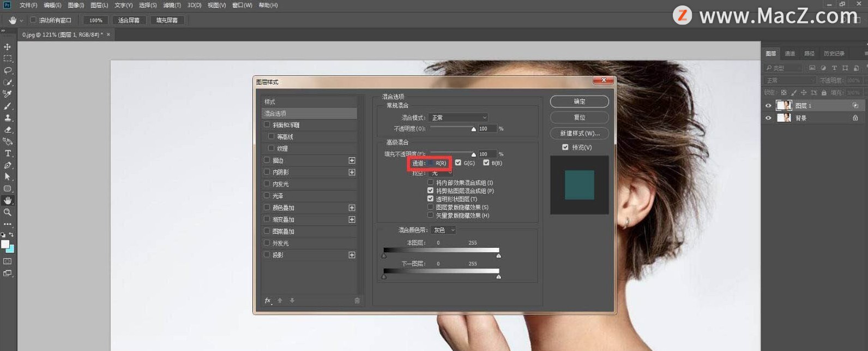Toggle the 预览(V) checkbox
Image resolution: width=868 pixels, height=351 pixels.
(x=565, y=147)
